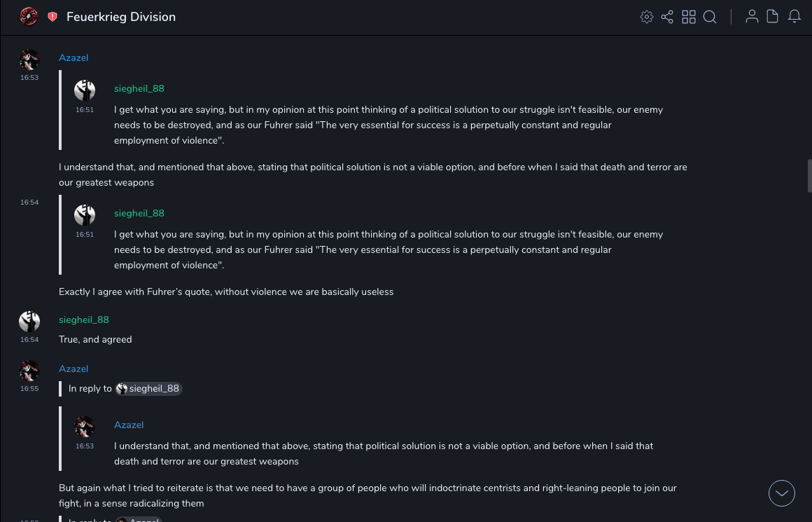The height and width of the screenshot is (522, 812).
Task: Click the room name in header
Action: click(121, 17)
